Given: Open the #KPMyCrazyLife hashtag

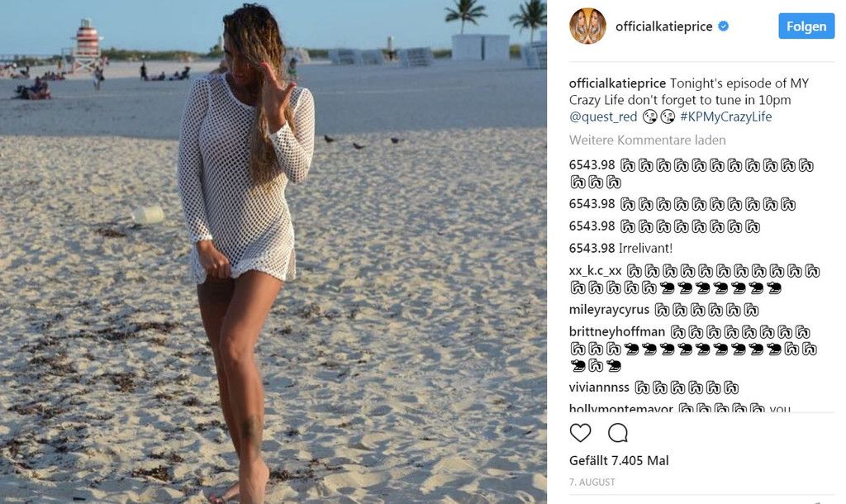Looking at the screenshot, I should pos(725,116).
